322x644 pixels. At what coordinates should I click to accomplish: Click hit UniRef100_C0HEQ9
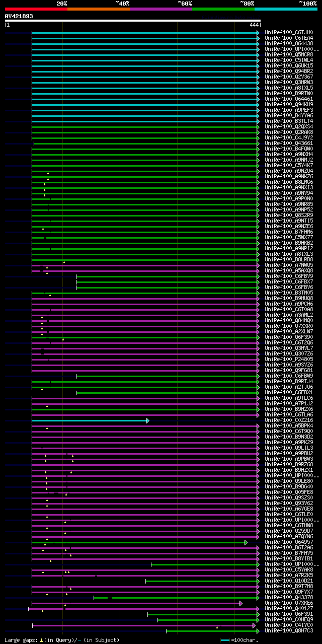[289, 619]
